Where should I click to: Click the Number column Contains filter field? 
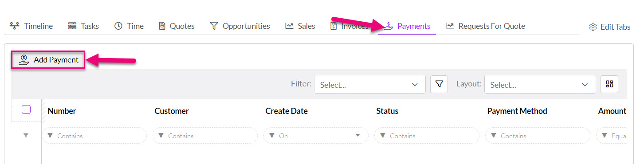(94, 136)
